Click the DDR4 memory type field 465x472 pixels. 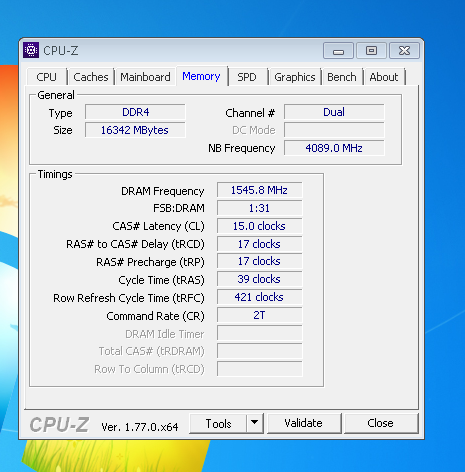pos(135,112)
